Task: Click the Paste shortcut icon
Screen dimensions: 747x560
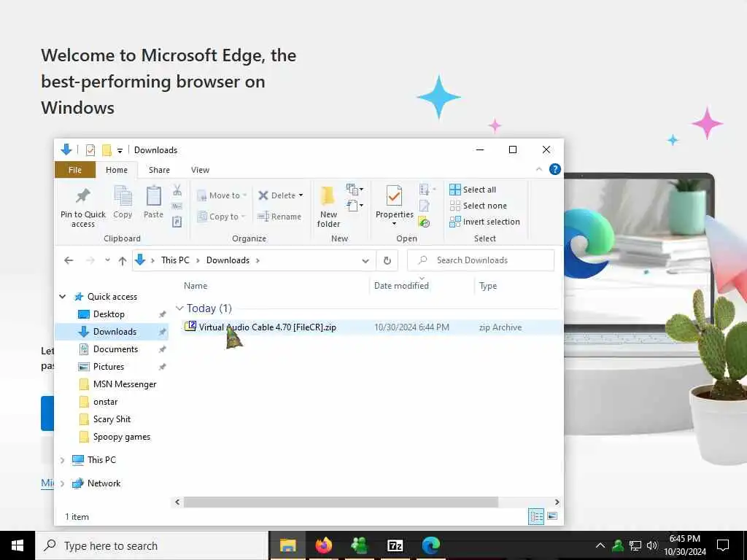Action: point(177,222)
